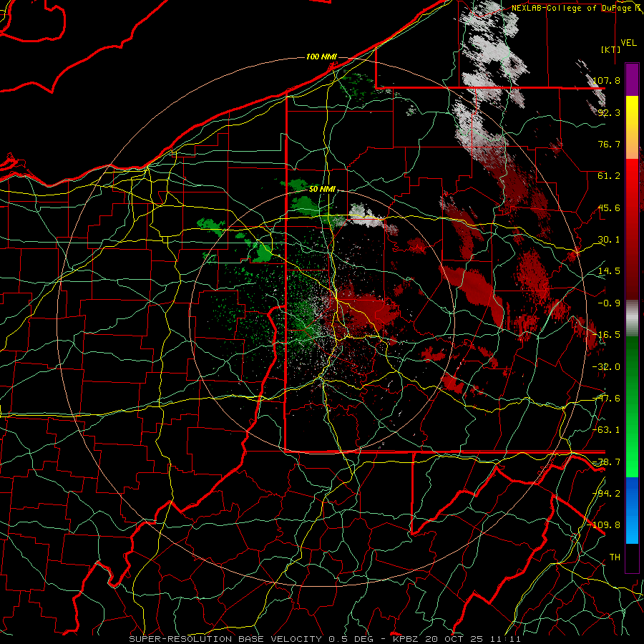Image resolution: width=644 pixels, height=644 pixels.
Task: Click the 76.7 legend value
Action: coord(609,144)
